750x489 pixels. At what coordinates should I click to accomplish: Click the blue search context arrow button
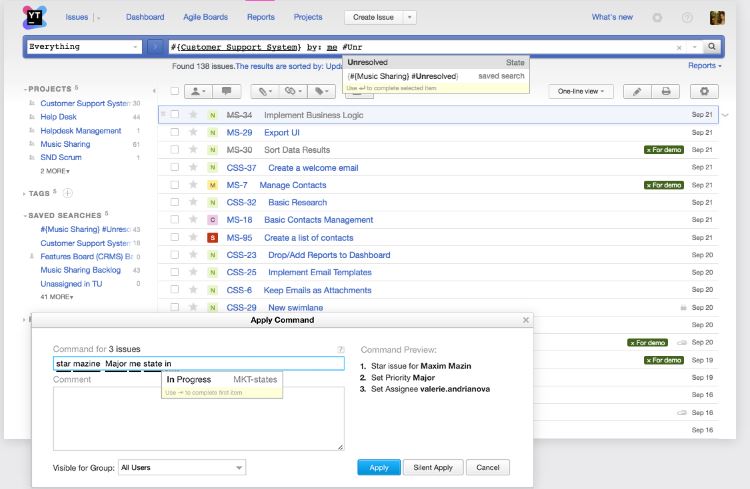click(155, 47)
